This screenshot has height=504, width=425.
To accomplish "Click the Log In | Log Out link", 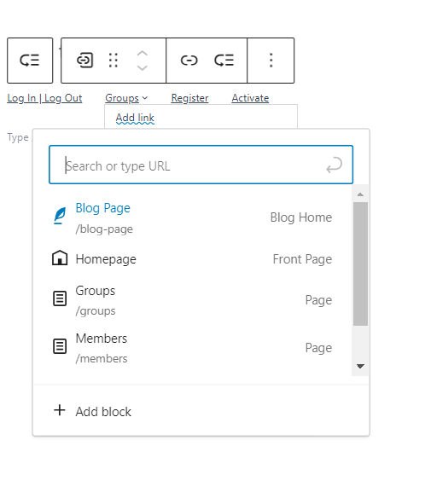I will 44,98.
